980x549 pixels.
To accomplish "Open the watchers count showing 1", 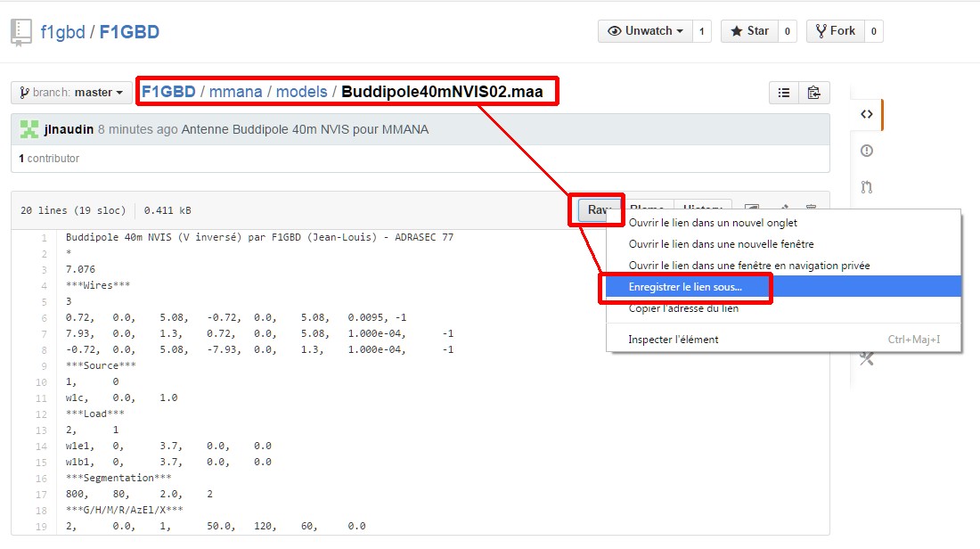I will pos(702,30).
